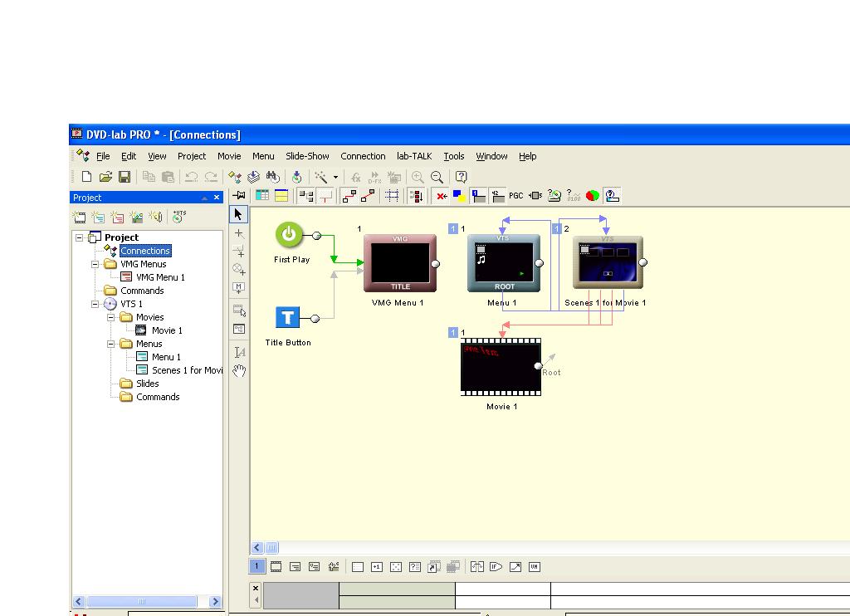Toggle the tree layout connections icon

coord(307,196)
